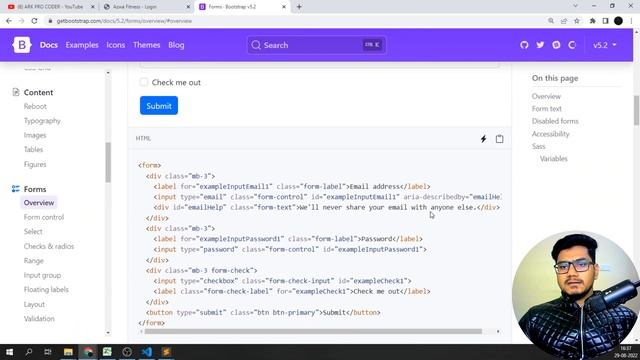Go to Images in sidebar
The width and height of the screenshot is (640, 360).
35,135
